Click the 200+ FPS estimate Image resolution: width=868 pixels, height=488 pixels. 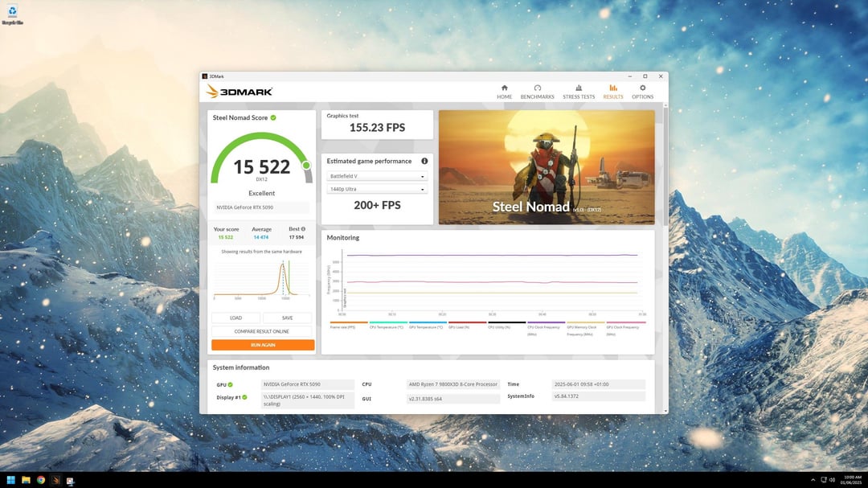pos(377,205)
